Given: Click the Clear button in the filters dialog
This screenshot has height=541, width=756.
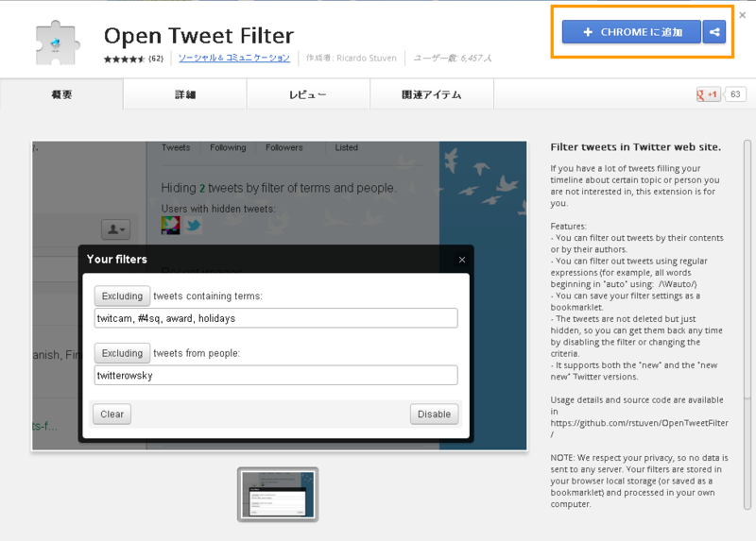Looking at the screenshot, I should (112, 414).
